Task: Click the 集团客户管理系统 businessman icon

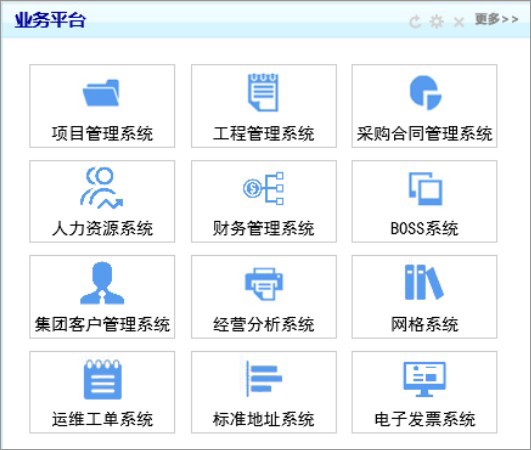Action: point(102,283)
